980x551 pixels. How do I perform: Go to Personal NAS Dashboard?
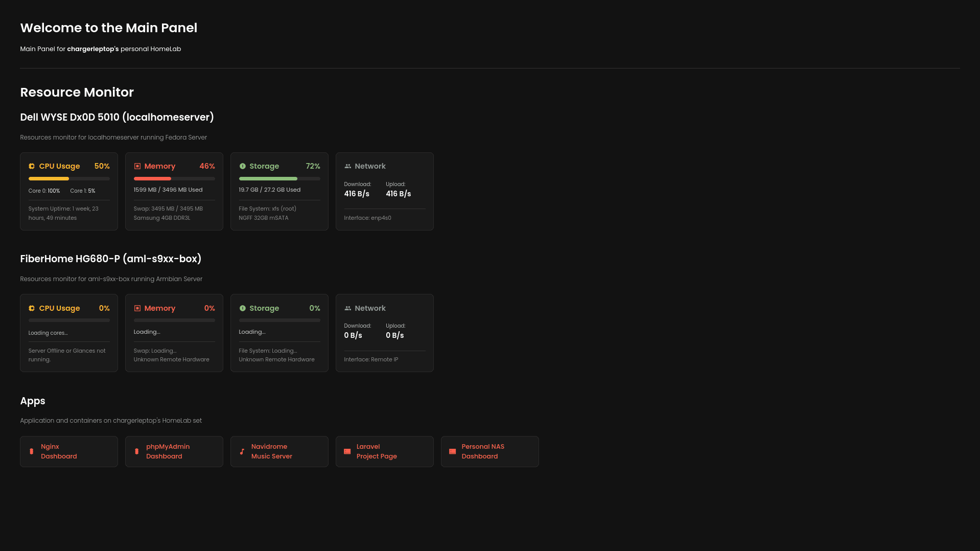coord(490,451)
